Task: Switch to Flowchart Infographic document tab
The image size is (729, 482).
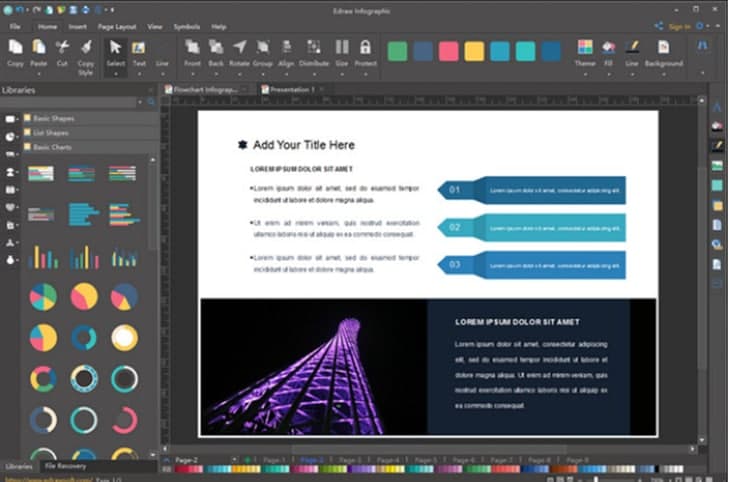Action: pyautogui.click(x=205, y=90)
